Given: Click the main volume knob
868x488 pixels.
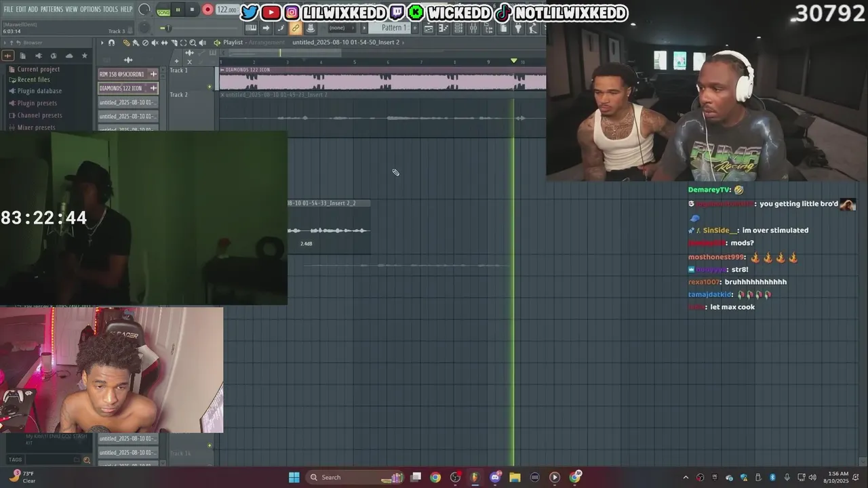Looking at the screenshot, I should click(144, 9).
